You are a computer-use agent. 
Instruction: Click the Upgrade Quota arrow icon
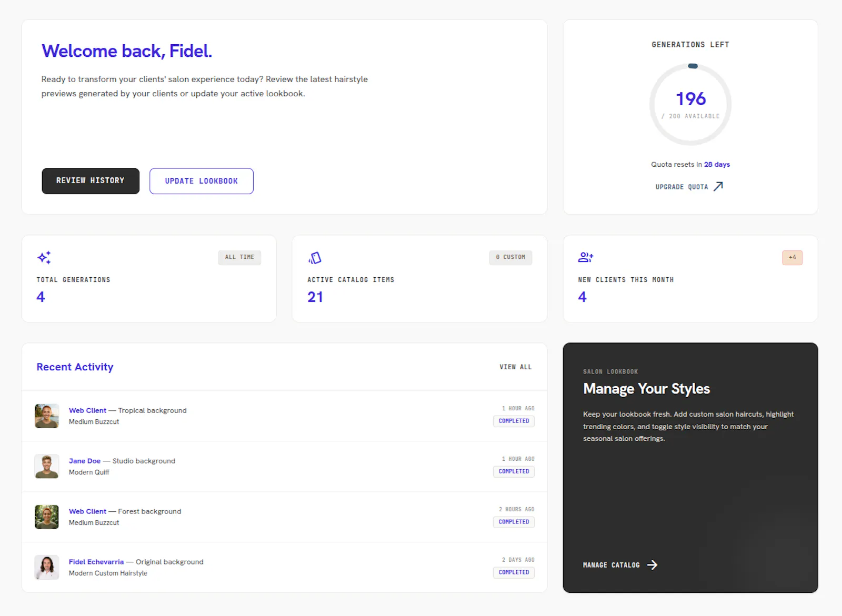click(718, 186)
